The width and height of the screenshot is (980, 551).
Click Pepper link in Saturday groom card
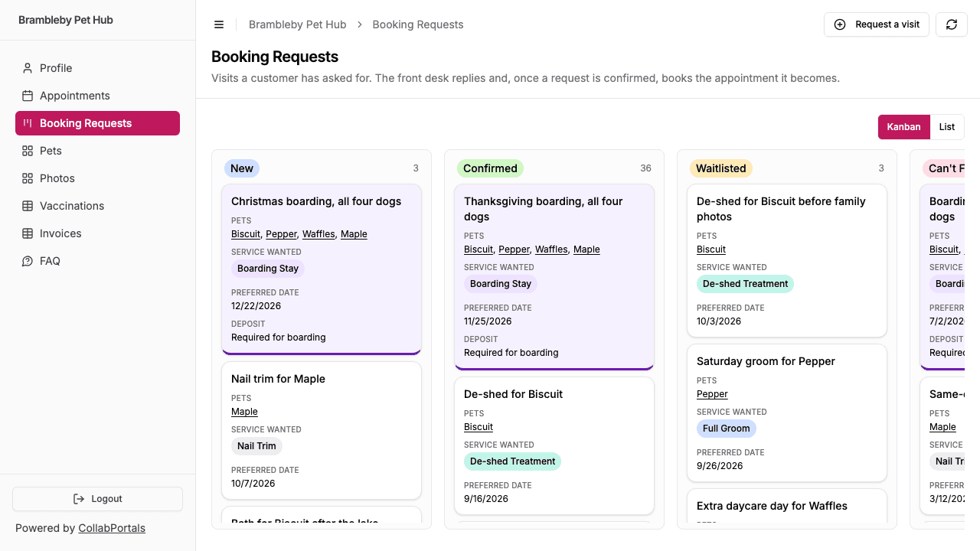712,394
